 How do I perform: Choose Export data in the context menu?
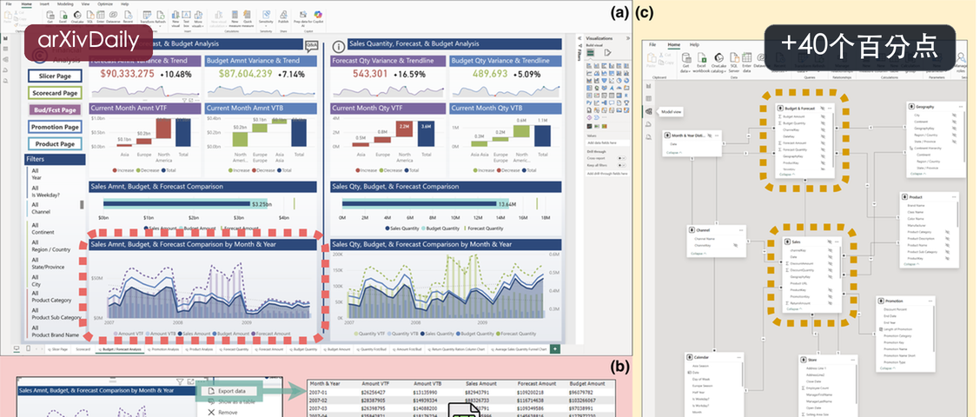(229, 391)
